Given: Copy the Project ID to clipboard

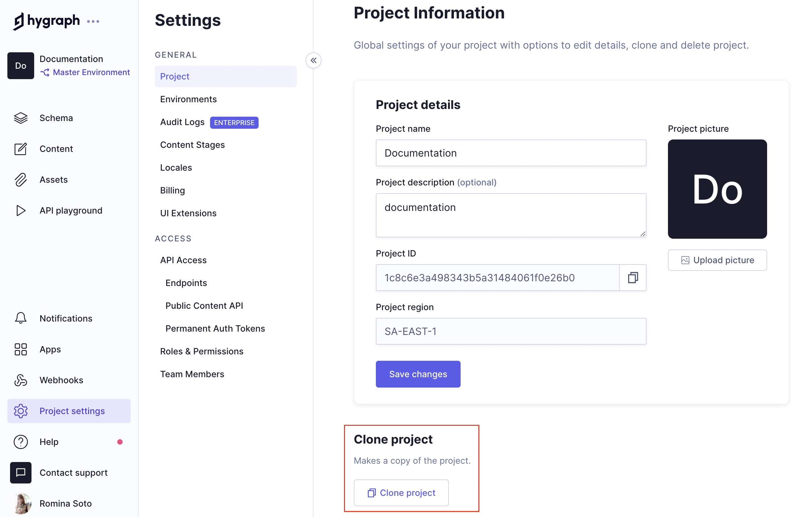Looking at the screenshot, I should [632, 278].
